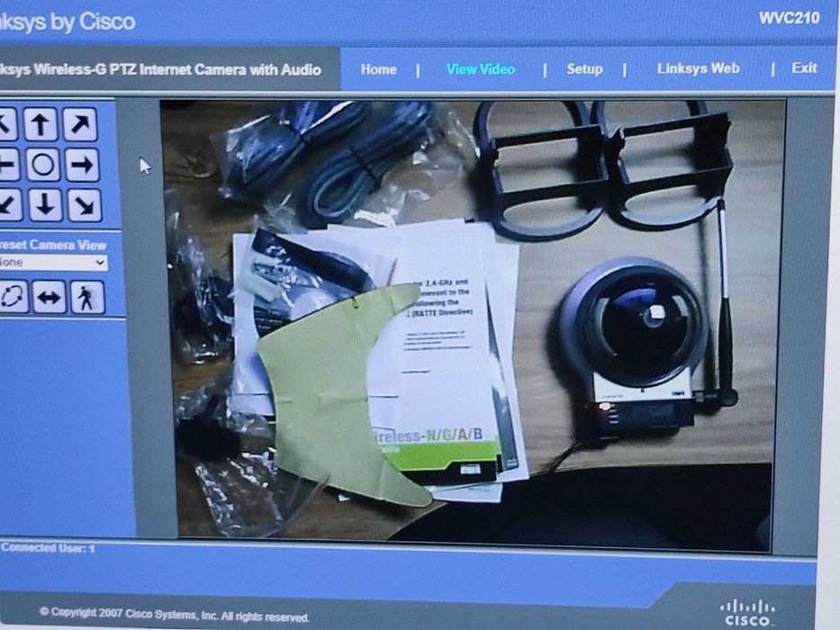Viewport: 840px width, 630px height.
Task: Pan camera down-left with diagonal arrow
Action: pyautogui.click(x=10, y=204)
